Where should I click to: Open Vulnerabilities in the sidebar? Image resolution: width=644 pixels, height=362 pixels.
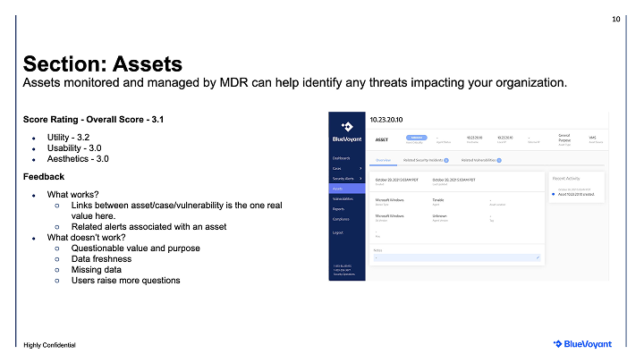coord(343,199)
